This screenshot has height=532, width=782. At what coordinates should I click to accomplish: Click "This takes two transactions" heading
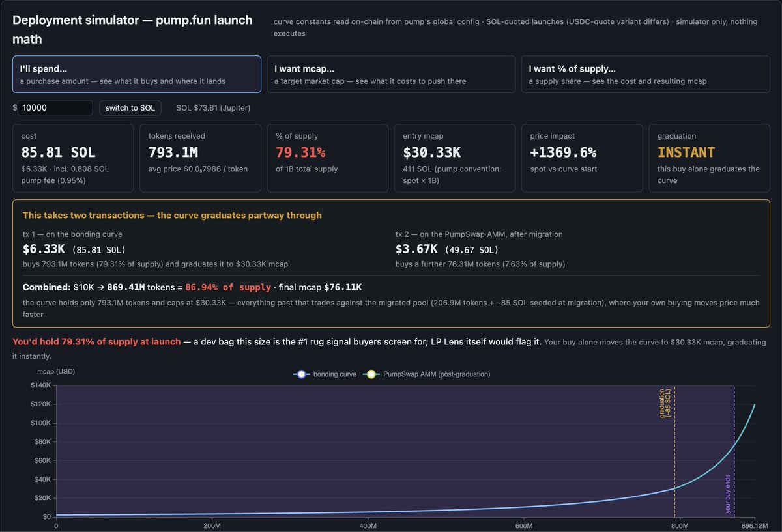click(172, 215)
